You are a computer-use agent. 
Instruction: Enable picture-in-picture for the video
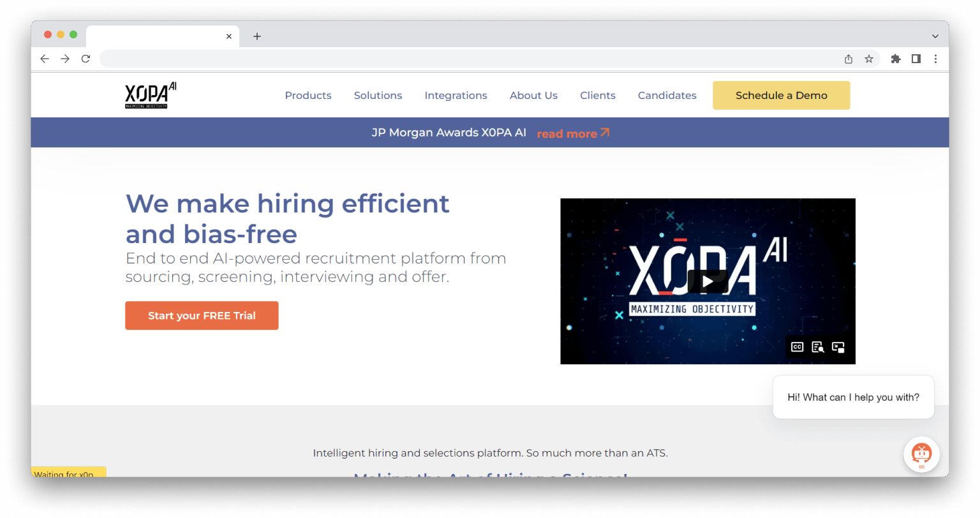coord(838,347)
